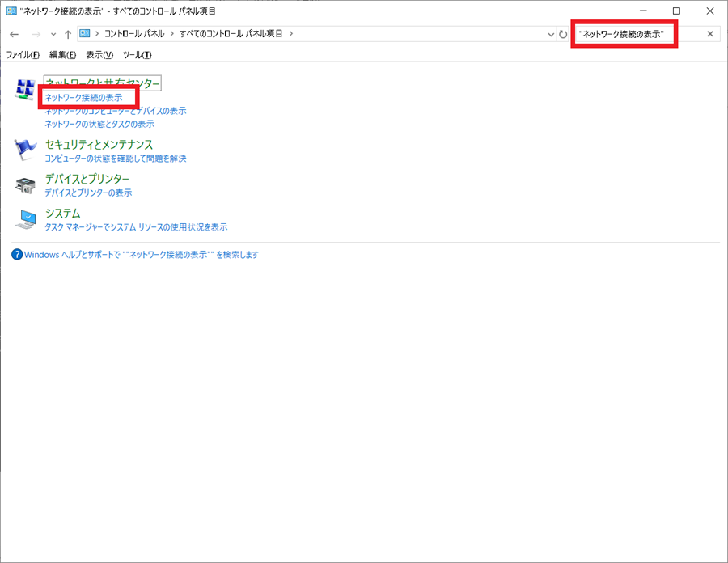728x563 pixels.
Task: Open the 表示(V) menu
Action: 99,55
